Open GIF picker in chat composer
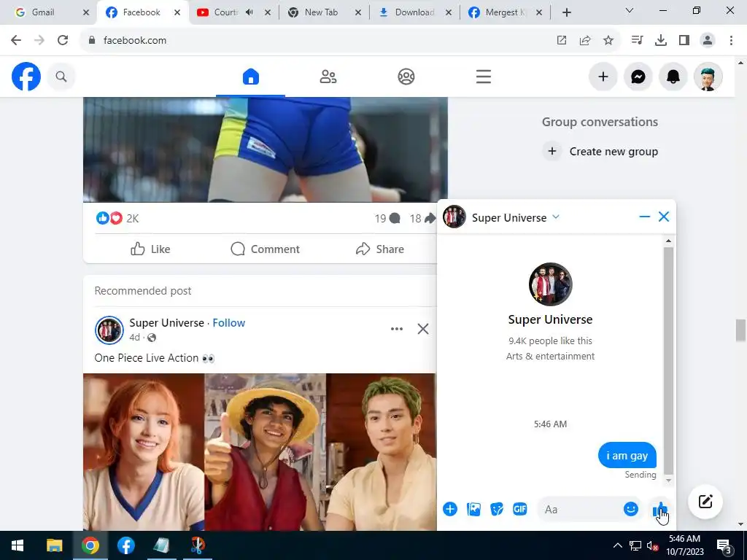This screenshot has width=747, height=560. click(x=519, y=509)
